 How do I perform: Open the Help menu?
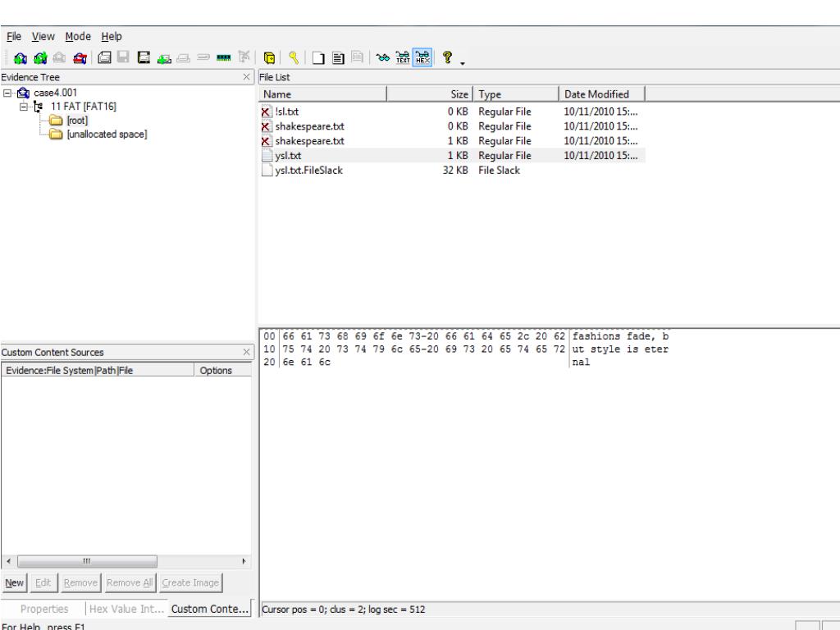coord(112,36)
